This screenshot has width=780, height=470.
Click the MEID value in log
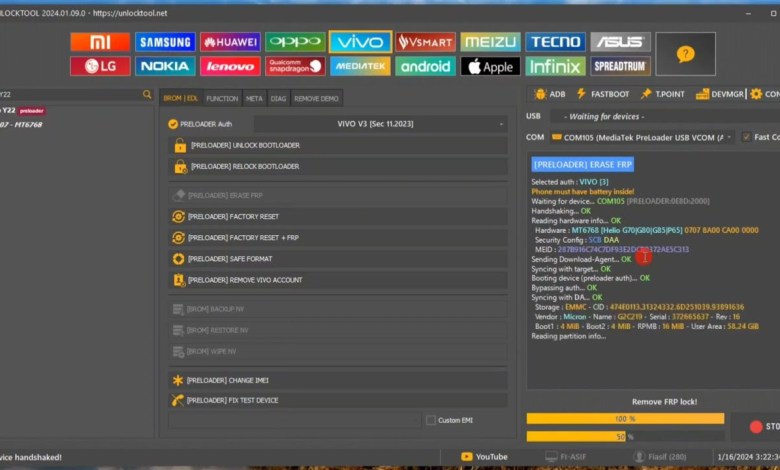coord(623,250)
